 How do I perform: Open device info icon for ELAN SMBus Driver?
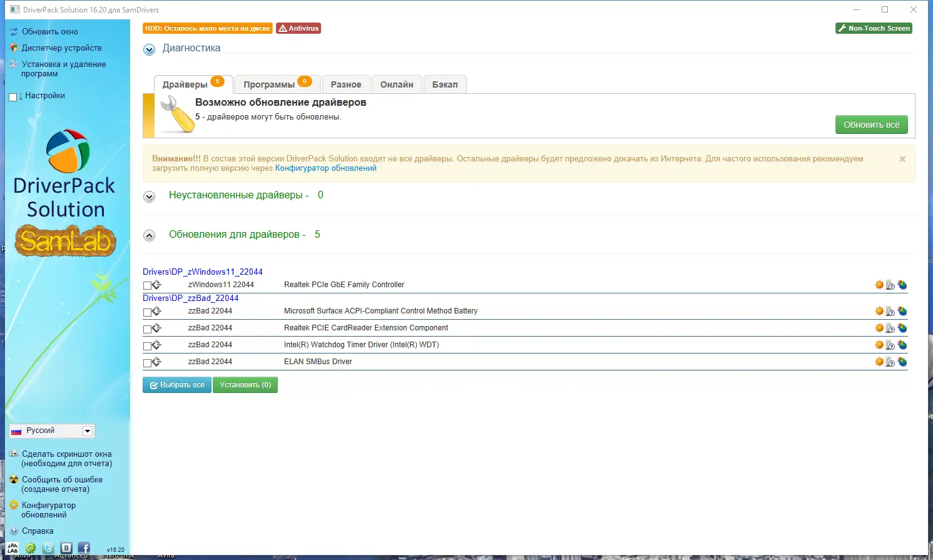[890, 362]
